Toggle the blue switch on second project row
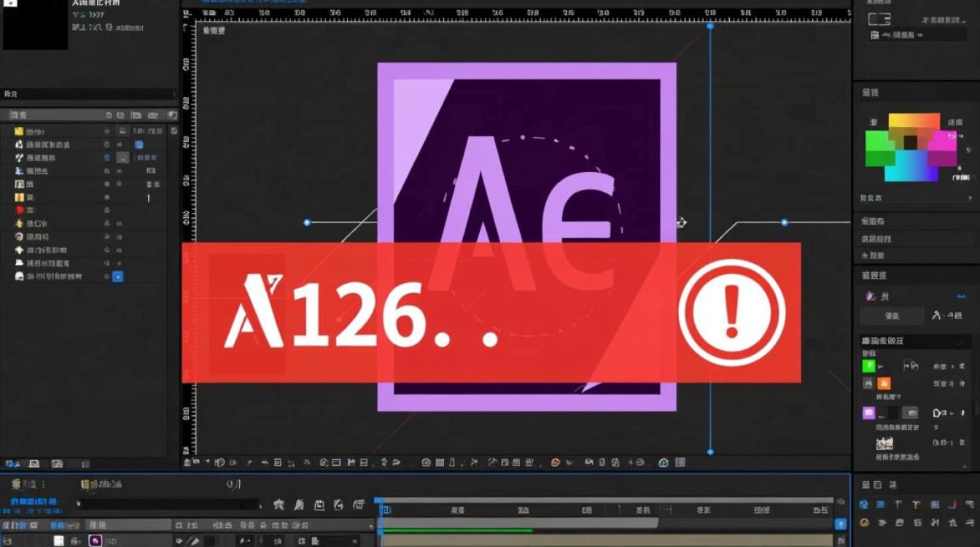This screenshot has height=547, width=980. point(139,144)
